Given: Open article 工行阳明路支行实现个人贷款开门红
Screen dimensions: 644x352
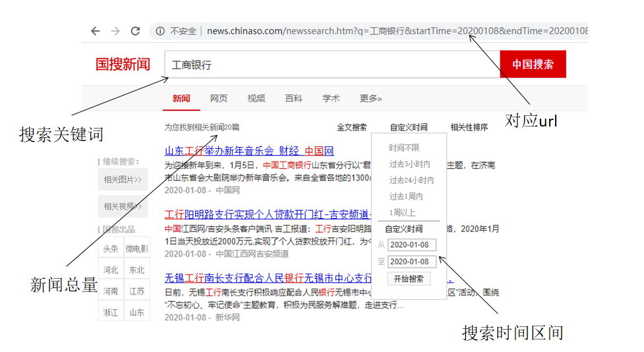Looking at the screenshot, I should point(268,214).
